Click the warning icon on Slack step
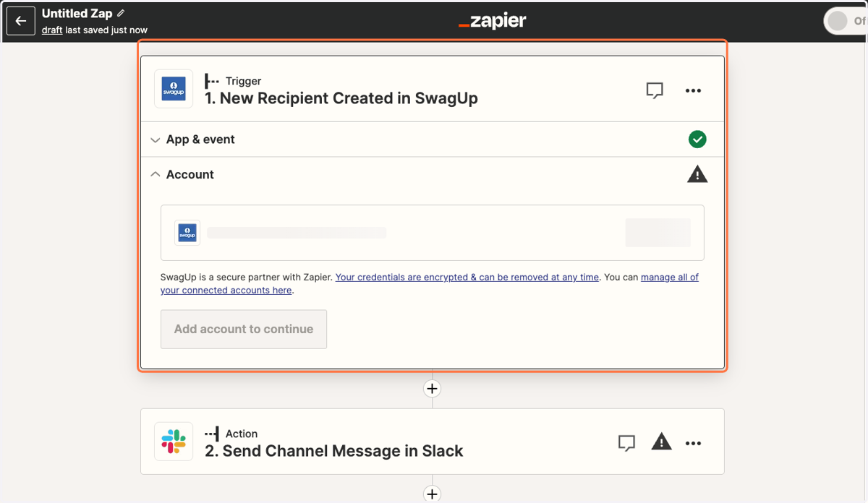Image resolution: width=868 pixels, height=503 pixels. pyautogui.click(x=661, y=442)
